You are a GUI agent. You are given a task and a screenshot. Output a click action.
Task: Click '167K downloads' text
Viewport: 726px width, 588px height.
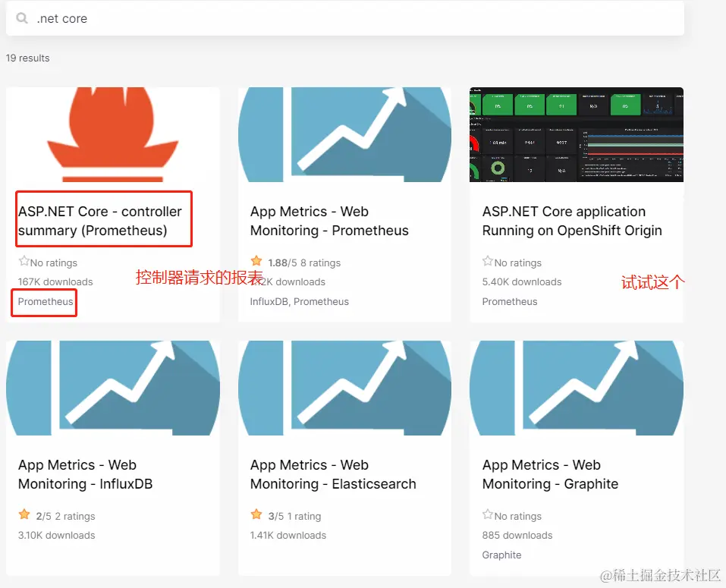pos(55,282)
